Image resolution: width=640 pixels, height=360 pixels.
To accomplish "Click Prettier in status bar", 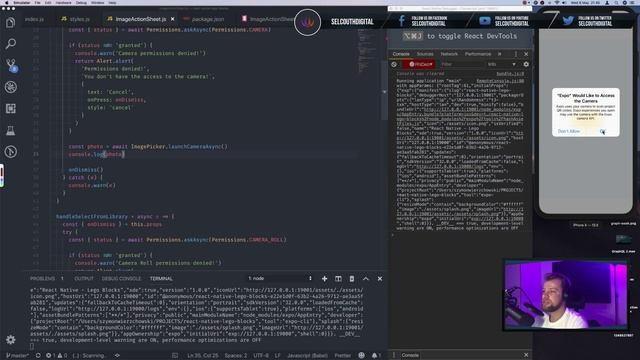I will click(x=342, y=356).
